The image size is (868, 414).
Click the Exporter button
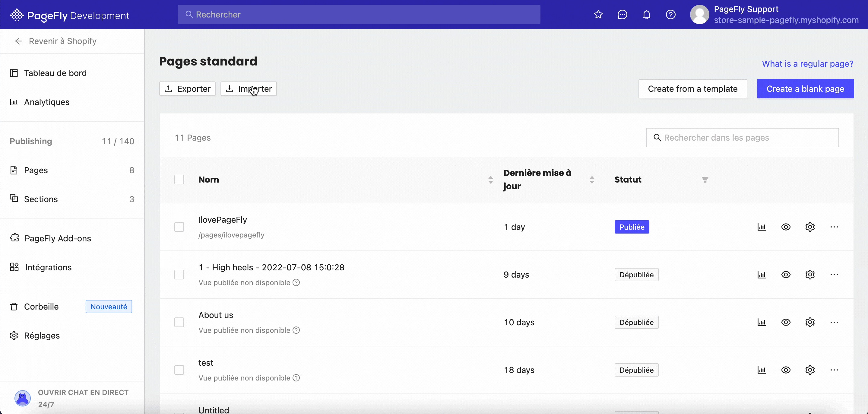point(187,89)
